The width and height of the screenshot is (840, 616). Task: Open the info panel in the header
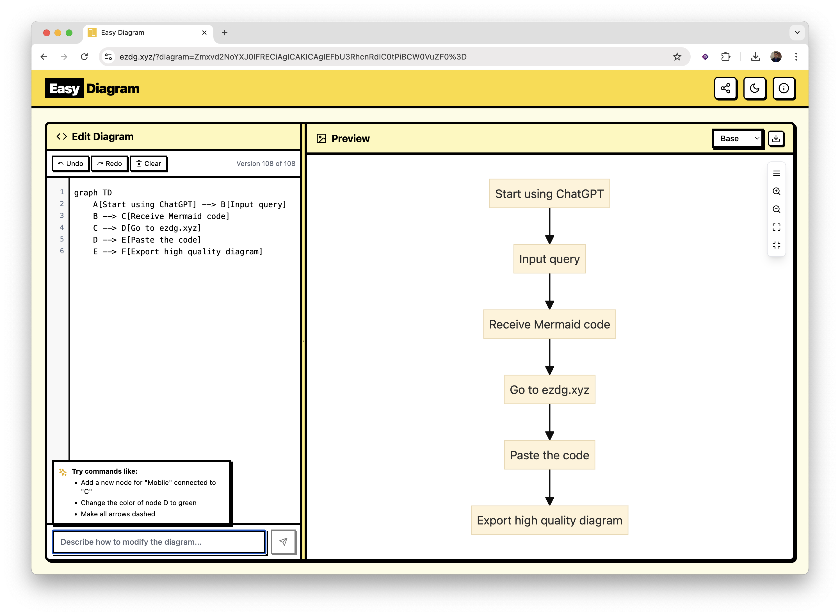coord(784,88)
